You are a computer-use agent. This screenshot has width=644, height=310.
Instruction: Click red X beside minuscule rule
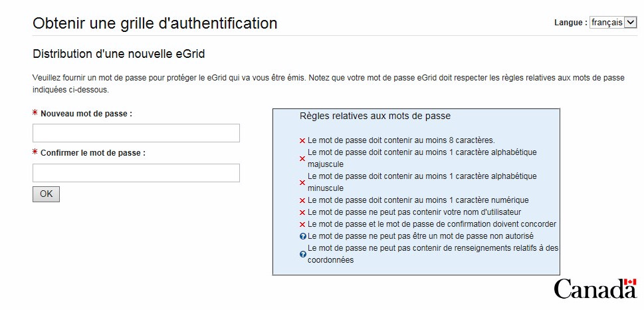(x=302, y=182)
